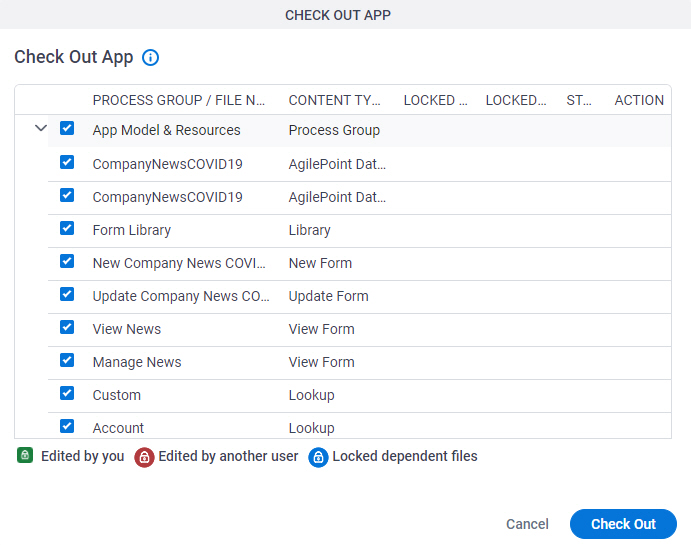Click the Account file name
The image size is (691, 545).
[x=118, y=428]
